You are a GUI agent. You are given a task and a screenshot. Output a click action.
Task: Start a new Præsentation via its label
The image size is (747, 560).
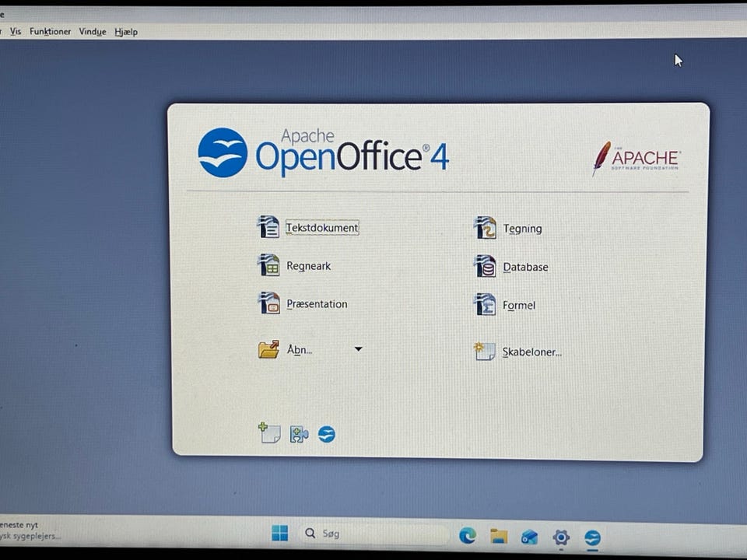[317, 304]
